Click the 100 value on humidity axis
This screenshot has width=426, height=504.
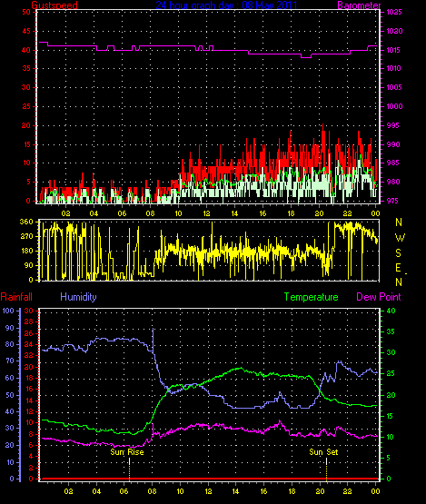(8, 311)
